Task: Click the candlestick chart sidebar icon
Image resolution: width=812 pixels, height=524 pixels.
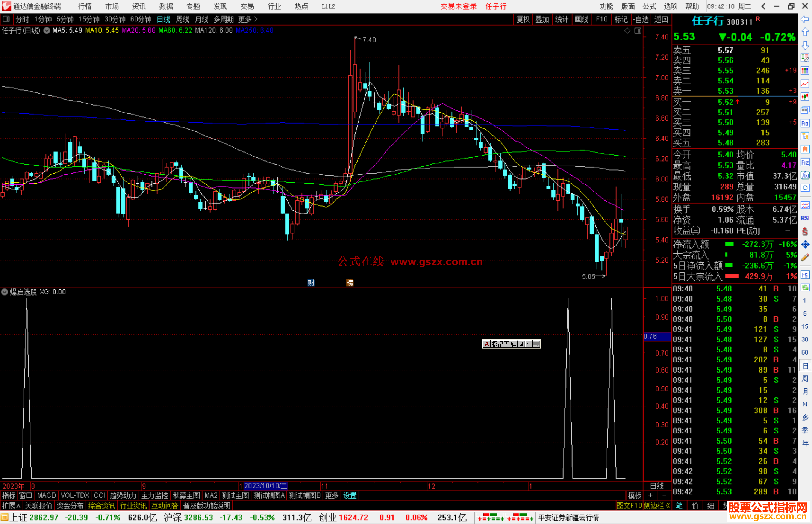Action: coord(805,97)
